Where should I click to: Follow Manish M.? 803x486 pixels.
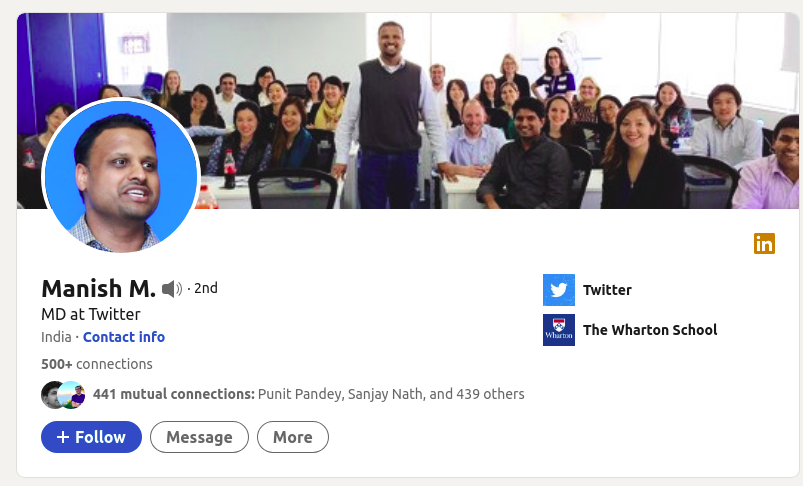[x=91, y=437]
